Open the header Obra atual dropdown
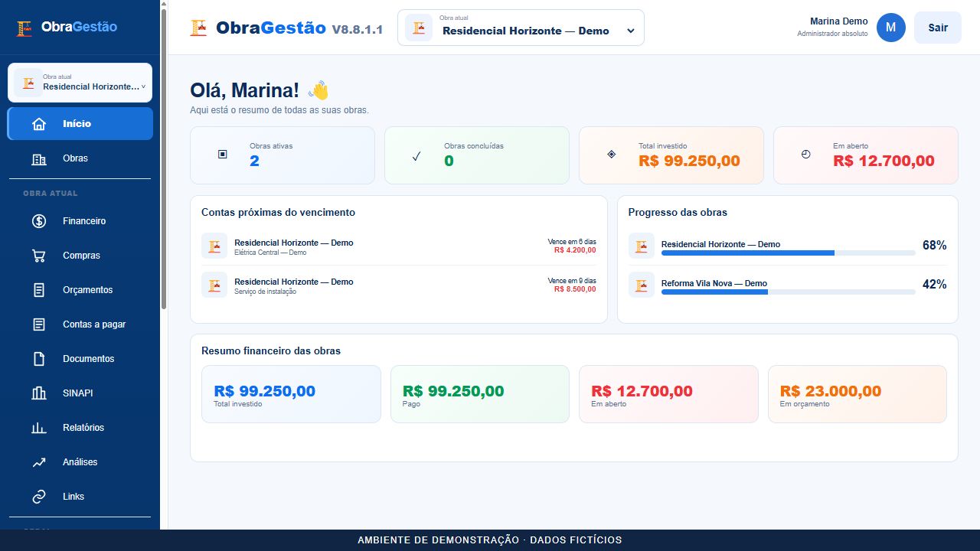This screenshot has height=551, width=980. [x=521, y=28]
